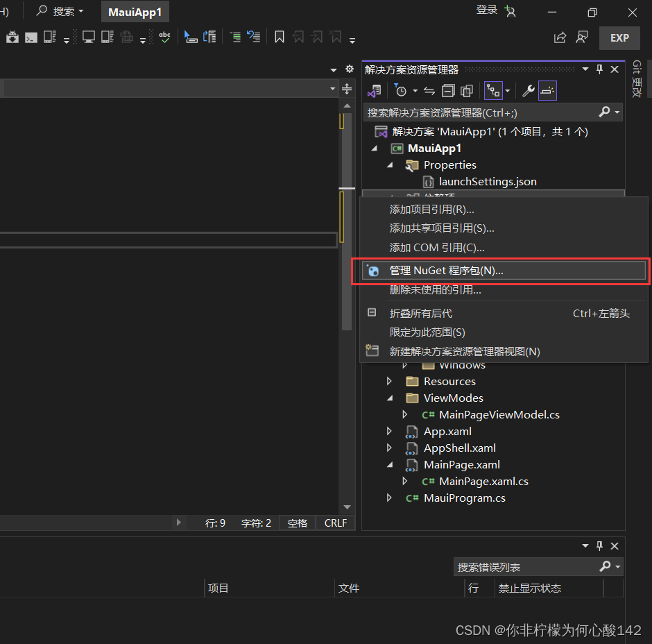Open Solution Explorer search options dropdown
Image resolution: width=652 pixels, height=644 pixels.
tap(617, 112)
